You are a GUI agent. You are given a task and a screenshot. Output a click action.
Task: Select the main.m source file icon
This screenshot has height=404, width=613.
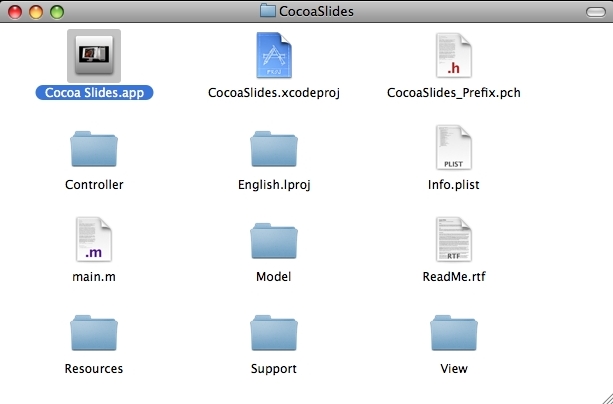(93, 240)
